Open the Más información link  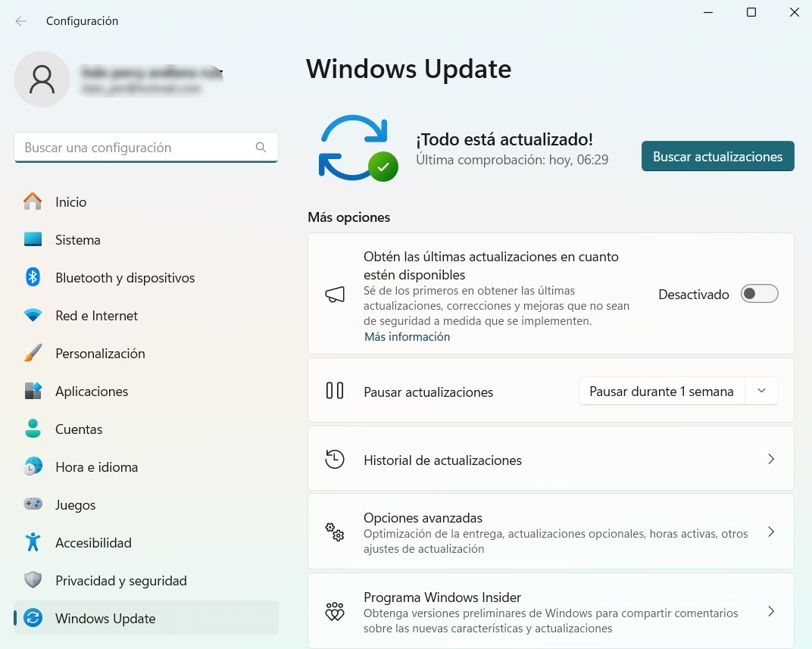pyautogui.click(x=407, y=336)
